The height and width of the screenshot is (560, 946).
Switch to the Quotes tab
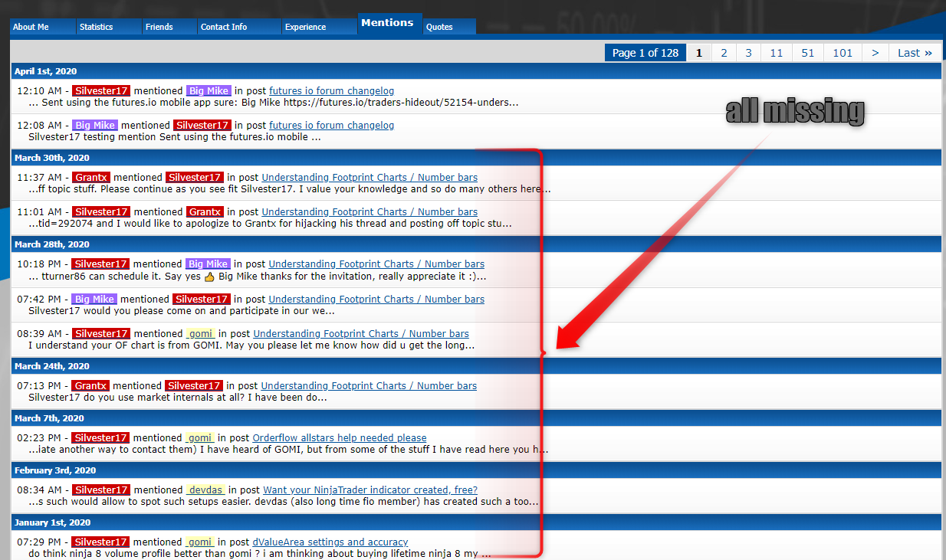tap(450, 27)
